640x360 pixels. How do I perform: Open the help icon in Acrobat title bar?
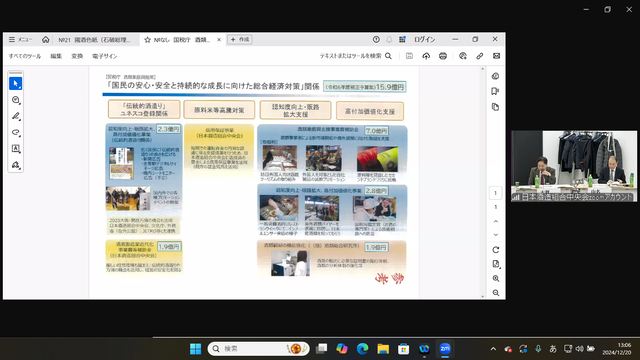click(x=376, y=40)
